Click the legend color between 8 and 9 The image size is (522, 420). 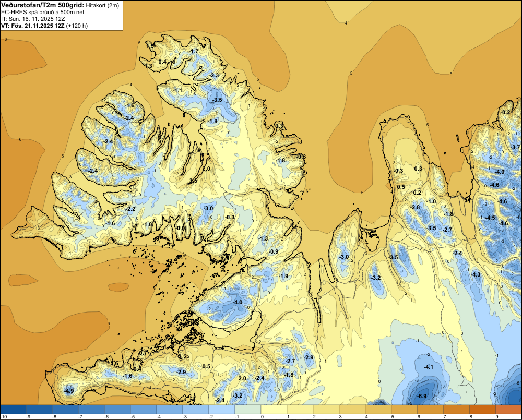point(483,409)
